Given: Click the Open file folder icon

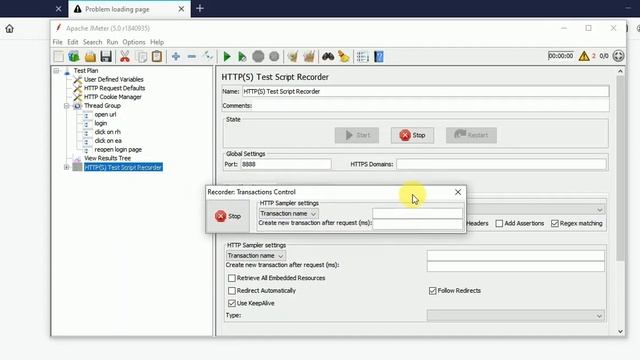Looking at the screenshot, I should coord(90,56).
